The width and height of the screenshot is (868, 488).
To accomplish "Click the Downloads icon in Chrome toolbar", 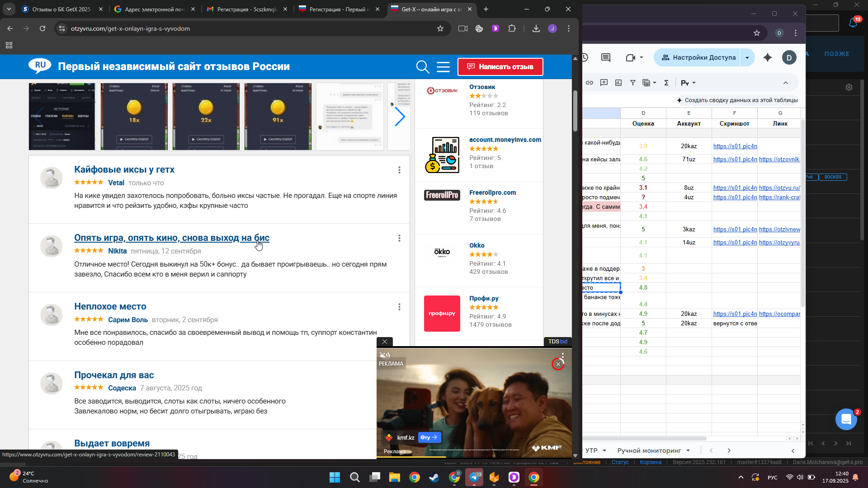I will click(536, 28).
